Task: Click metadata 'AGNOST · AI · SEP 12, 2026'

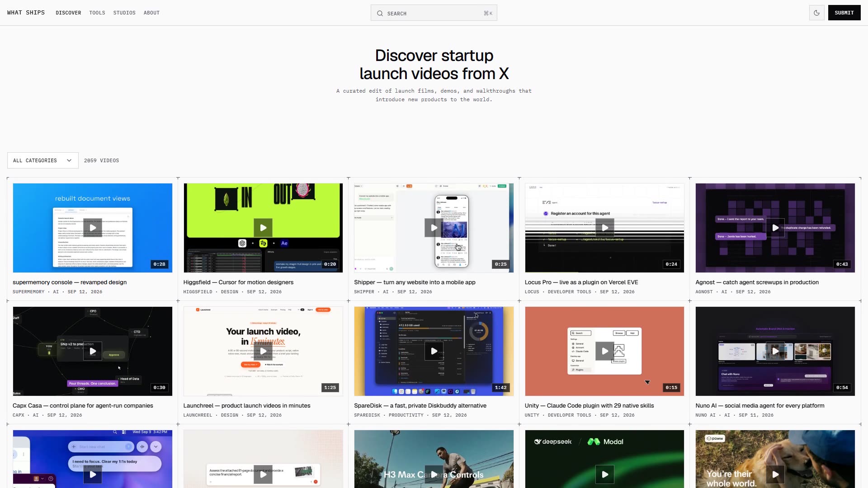Action: [733, 292]
